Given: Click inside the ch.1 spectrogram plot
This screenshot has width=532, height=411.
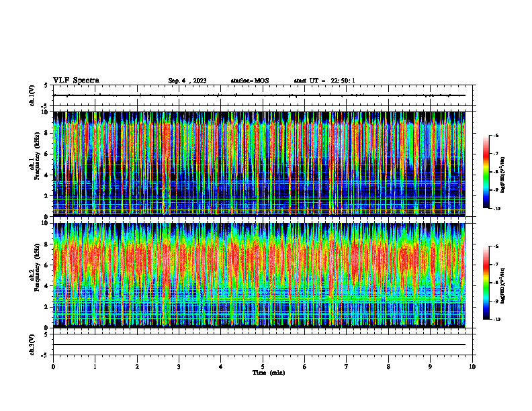Looking at the screenshot, I should click(259, 164).
